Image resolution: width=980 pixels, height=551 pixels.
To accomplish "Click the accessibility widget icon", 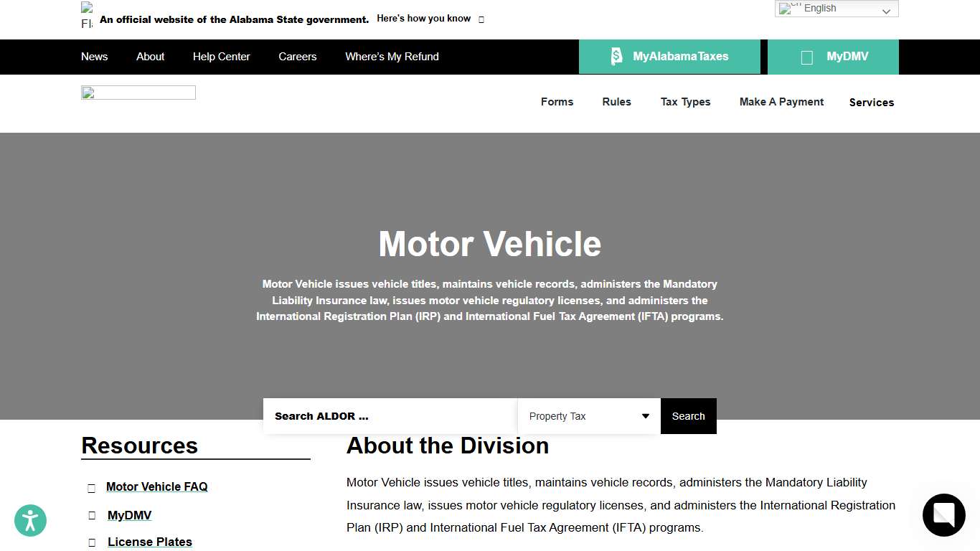I will tap(30, 521).
